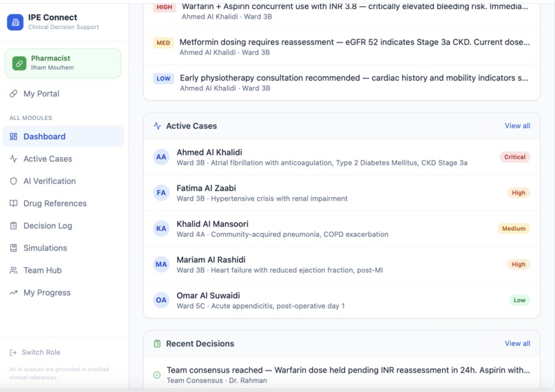555x392 pixels.
Task: Go to AI Verification module
Action: [x=63, y=181]
